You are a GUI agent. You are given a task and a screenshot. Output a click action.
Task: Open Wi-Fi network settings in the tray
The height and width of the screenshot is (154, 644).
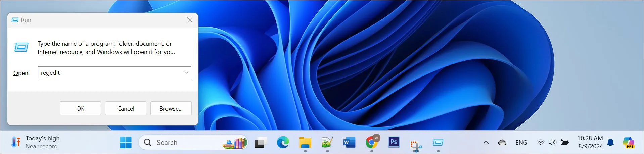540,143
